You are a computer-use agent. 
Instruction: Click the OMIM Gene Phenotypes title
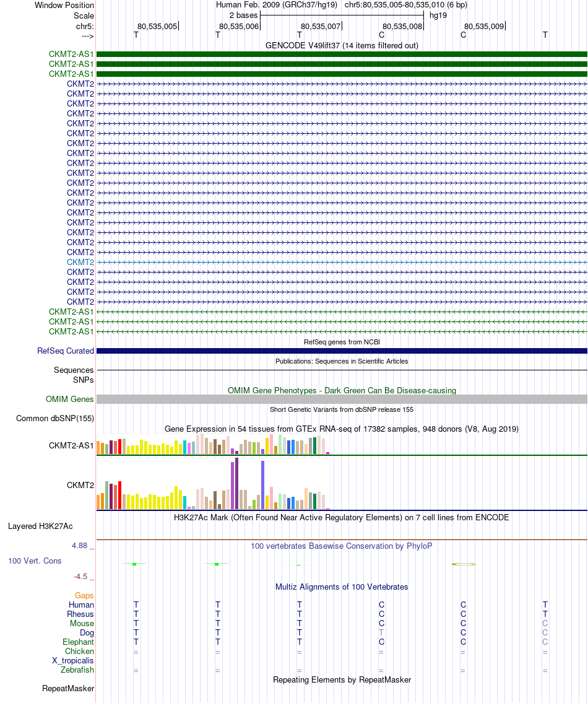342,390
